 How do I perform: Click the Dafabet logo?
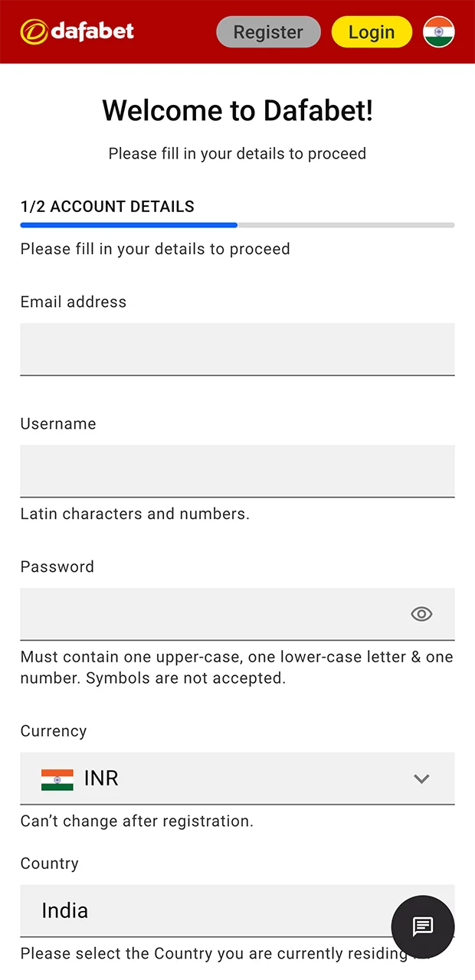76,31
